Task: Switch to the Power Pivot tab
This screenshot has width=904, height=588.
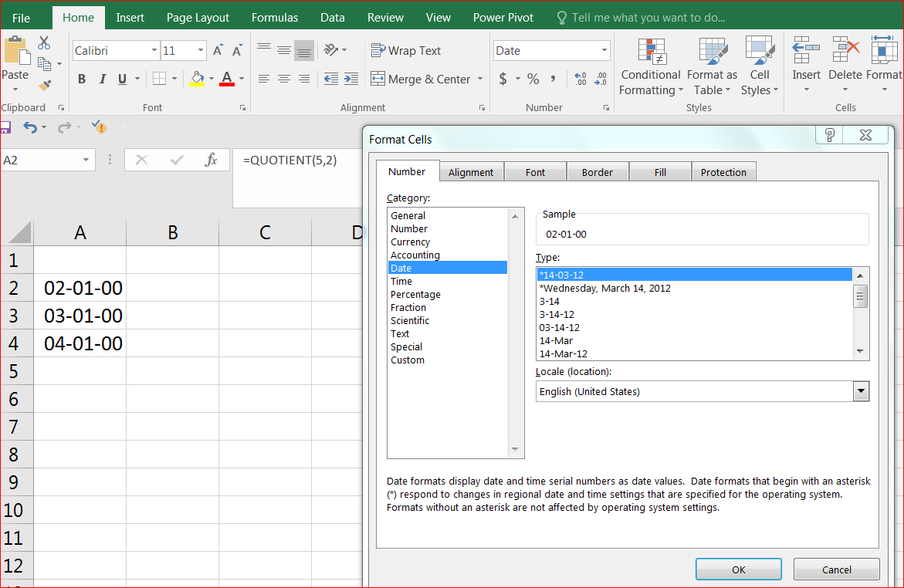Action: click(503, 18)
